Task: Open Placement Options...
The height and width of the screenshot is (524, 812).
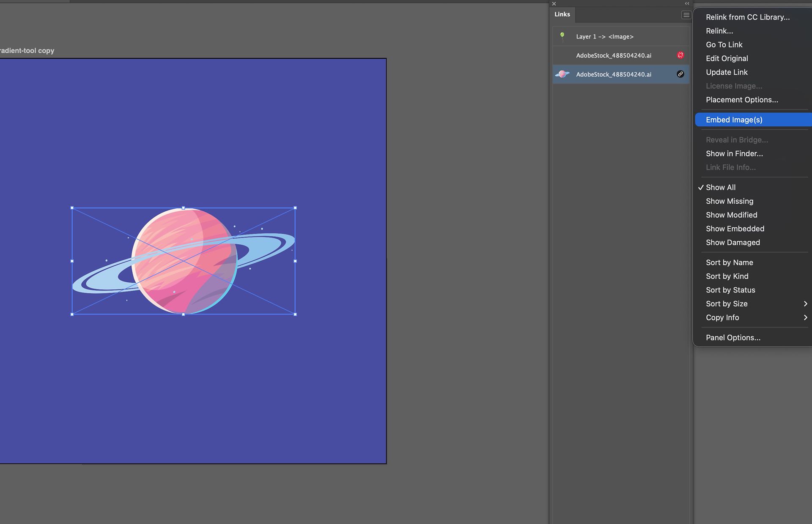Action: (741, 100)
